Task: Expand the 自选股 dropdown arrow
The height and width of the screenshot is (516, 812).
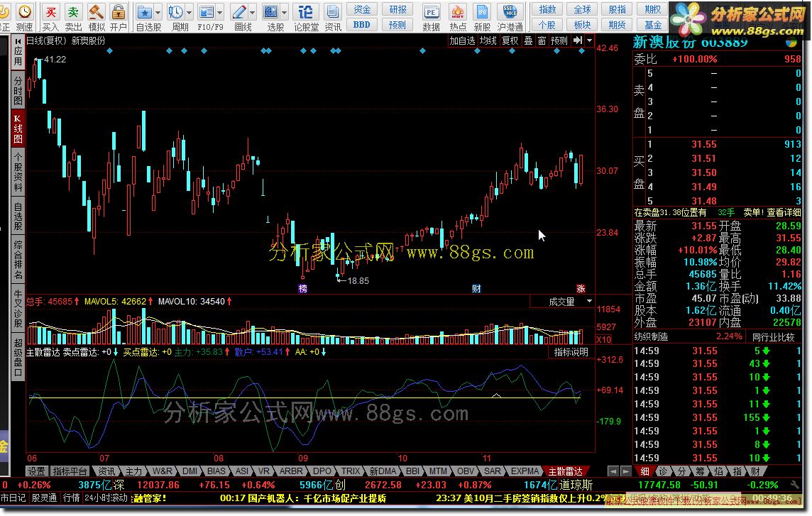Action: click(158, 11)
